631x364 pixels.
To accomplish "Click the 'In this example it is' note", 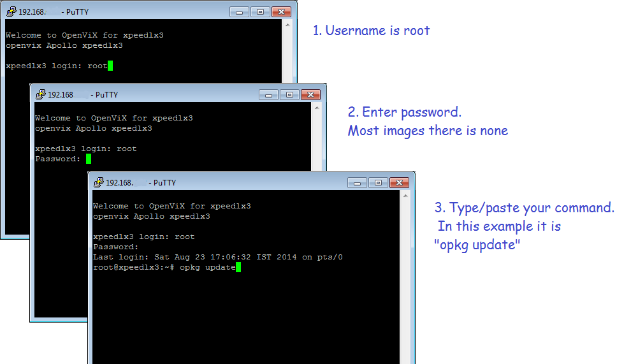I will 499,226.
